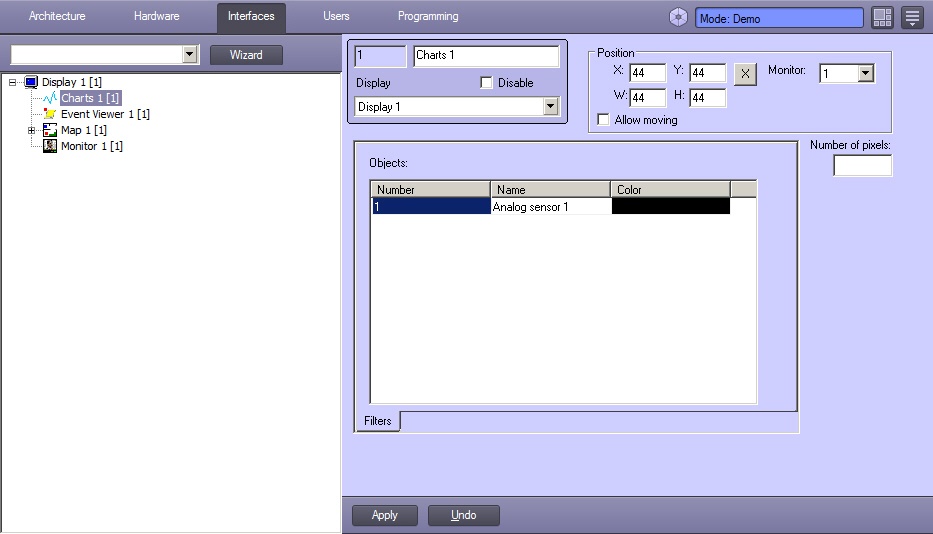Screen dimensions: 933x534
Task: Open the Monitor number dropdown
Action: (x=865, y=73)
